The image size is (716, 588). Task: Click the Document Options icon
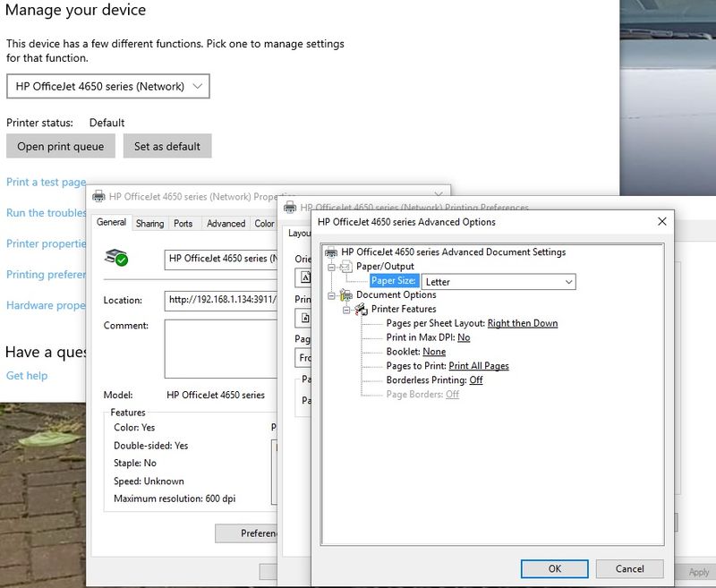pos(345,295)
